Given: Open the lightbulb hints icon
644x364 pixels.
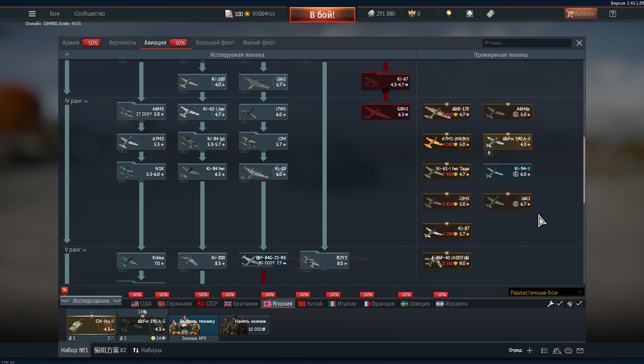Looking at the screenshot, I should 449,14.
